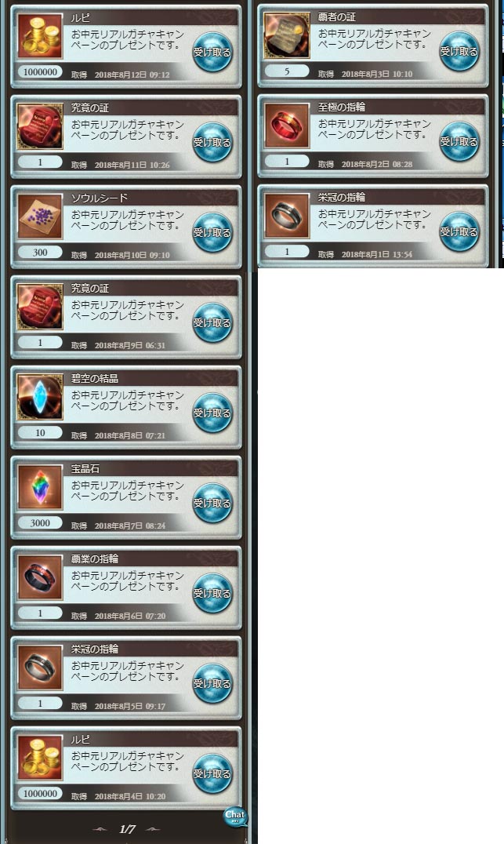Open the Chat bubble icon
The height and width of the screenshot is (844, 504).
click(234, 817)
